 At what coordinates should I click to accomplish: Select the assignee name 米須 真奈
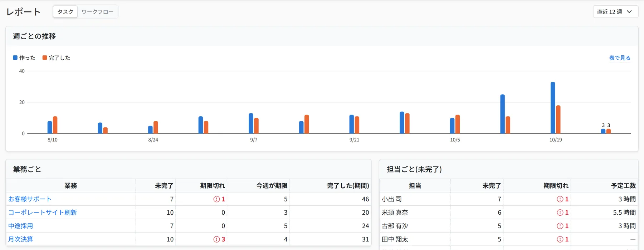[x=395, y=212]
